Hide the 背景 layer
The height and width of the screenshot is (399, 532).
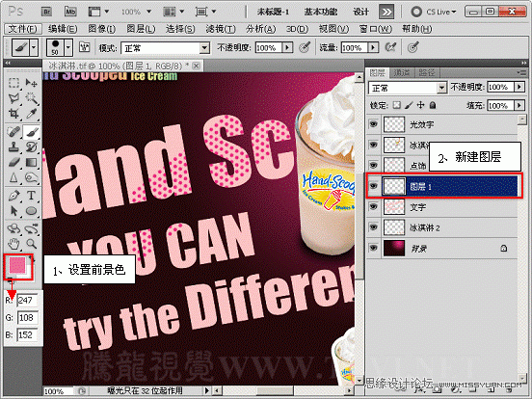373,248
